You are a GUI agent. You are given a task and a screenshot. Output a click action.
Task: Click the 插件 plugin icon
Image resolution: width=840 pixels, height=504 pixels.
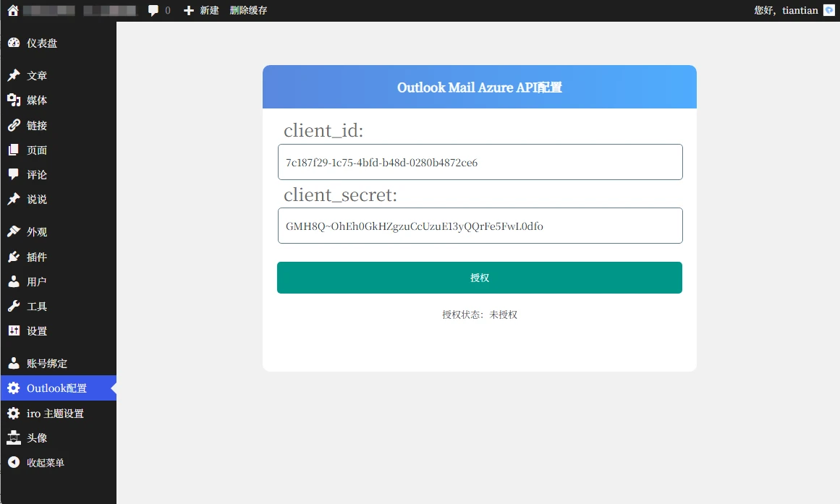[x=14, y=257]
